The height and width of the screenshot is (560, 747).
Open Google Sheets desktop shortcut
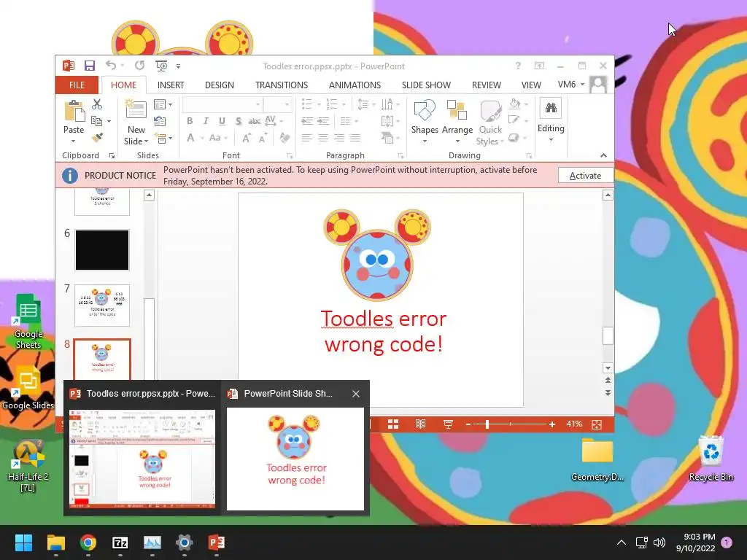pos(28,322)
